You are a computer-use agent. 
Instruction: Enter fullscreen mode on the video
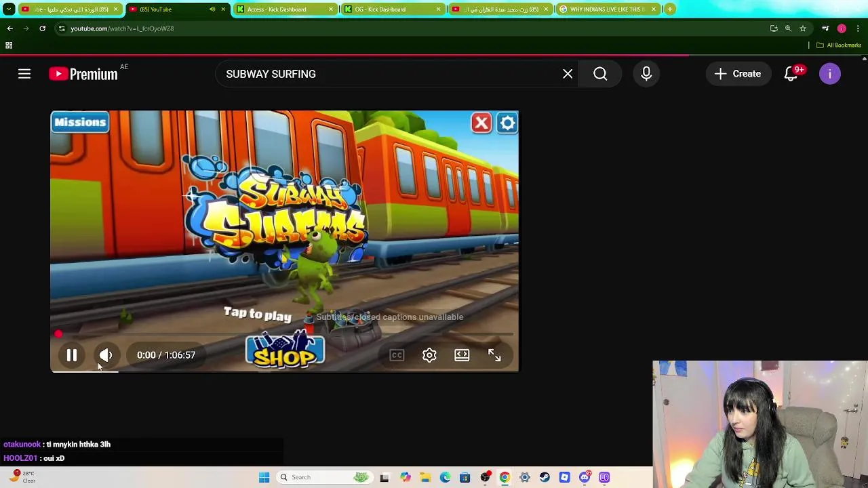[x=494, y=355]
